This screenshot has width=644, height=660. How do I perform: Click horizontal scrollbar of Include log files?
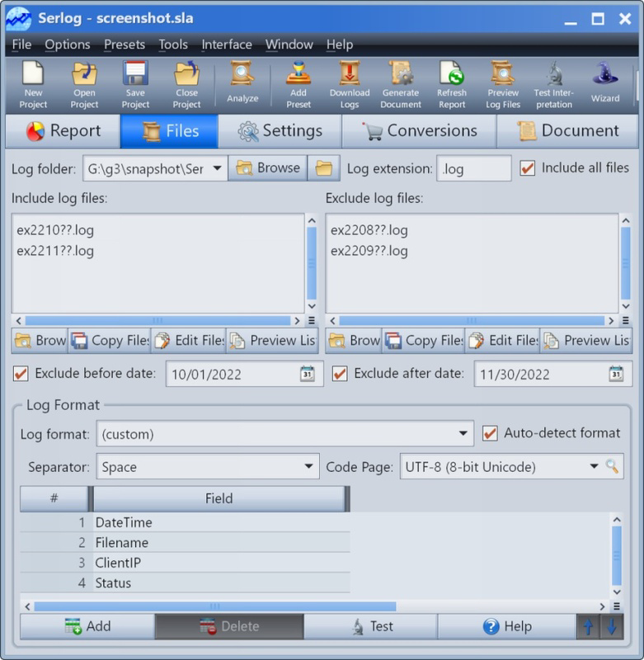click(x=157, y=321)
